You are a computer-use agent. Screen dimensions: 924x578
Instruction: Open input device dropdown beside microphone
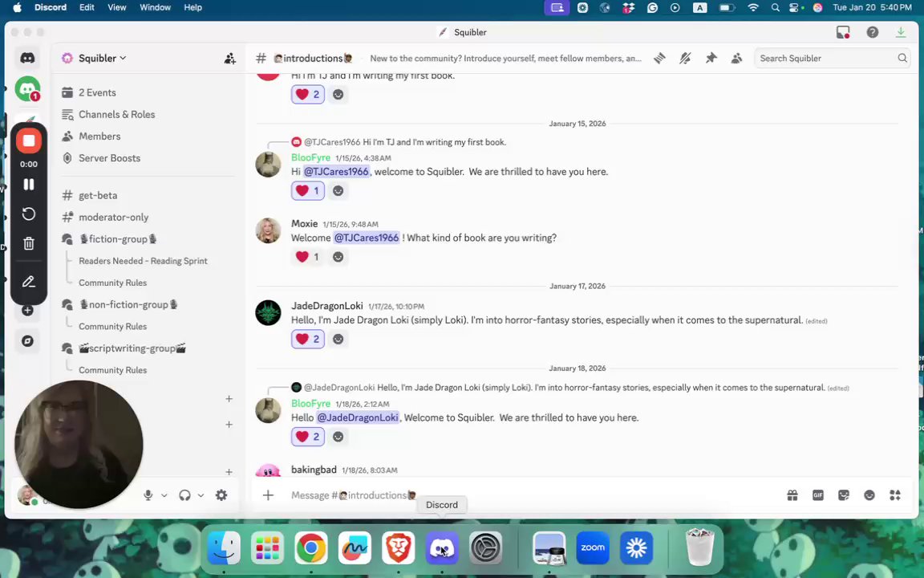[164, 495]
